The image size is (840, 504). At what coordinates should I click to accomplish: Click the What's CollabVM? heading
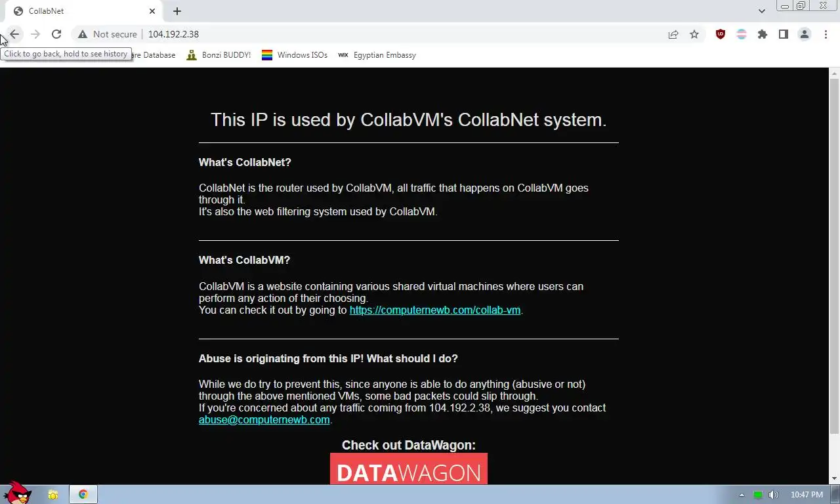coord(244,260)
